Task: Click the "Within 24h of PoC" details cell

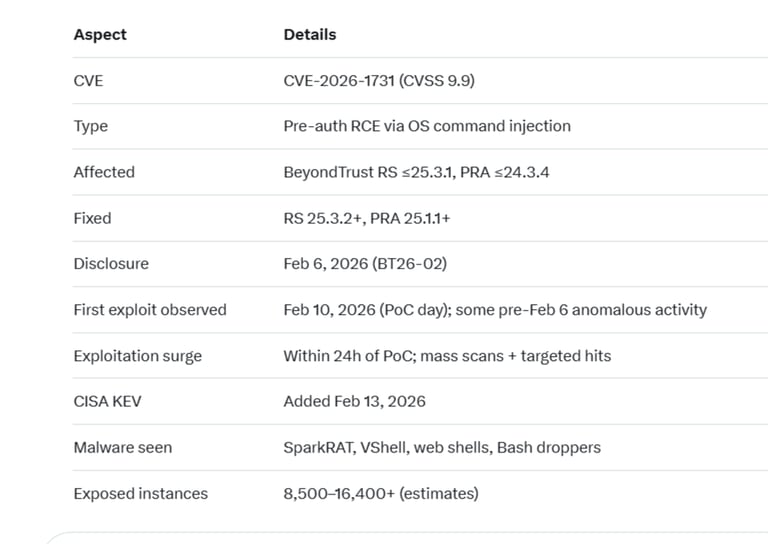Action: coord(447,356)
